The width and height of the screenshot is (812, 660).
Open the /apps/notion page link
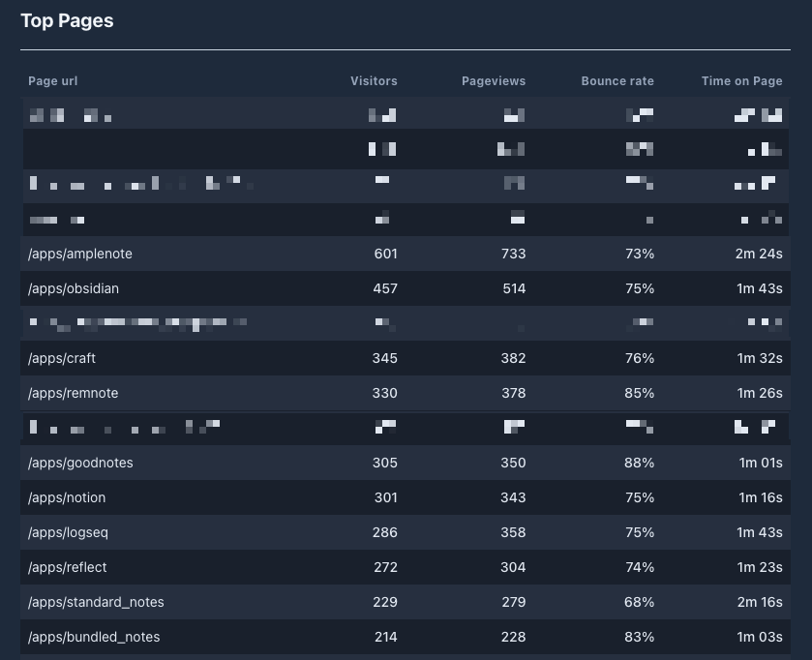(x=67, y=497)
